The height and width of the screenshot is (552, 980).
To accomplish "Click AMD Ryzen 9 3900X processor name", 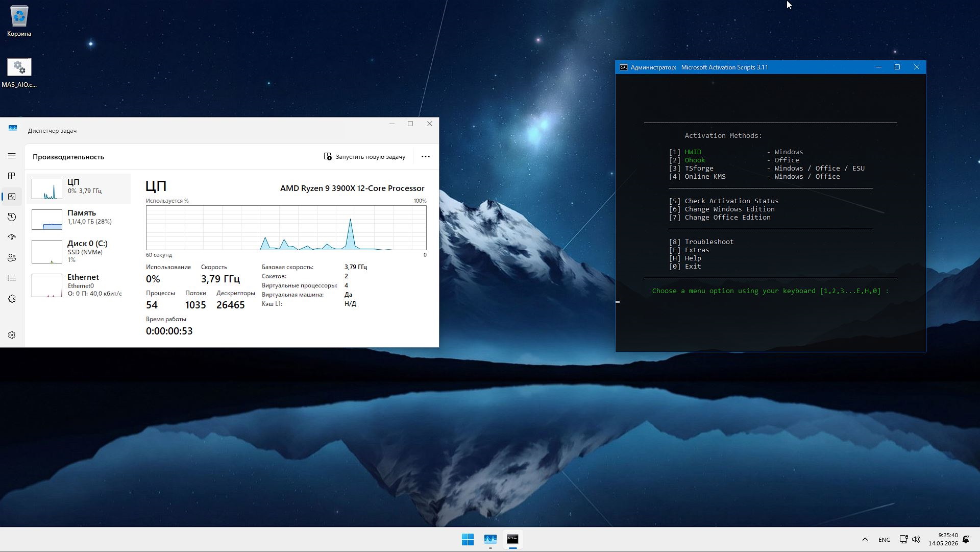I will pos(352,188).
